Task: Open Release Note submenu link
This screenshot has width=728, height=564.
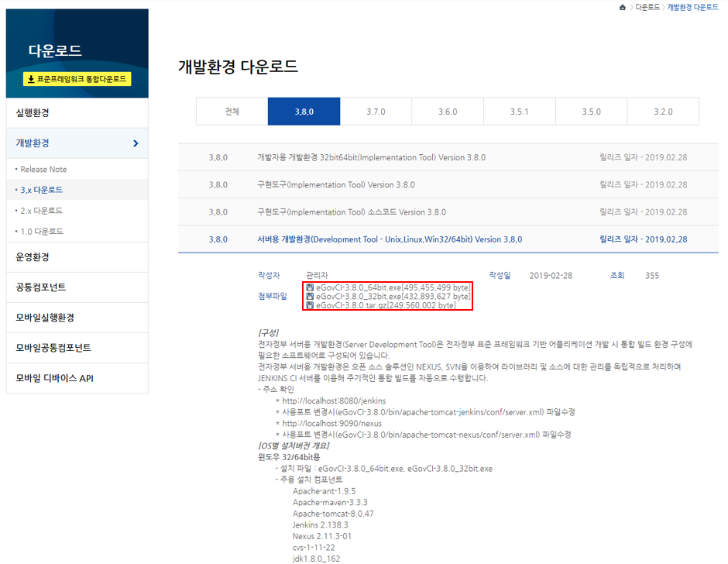Action: point(43,169)
